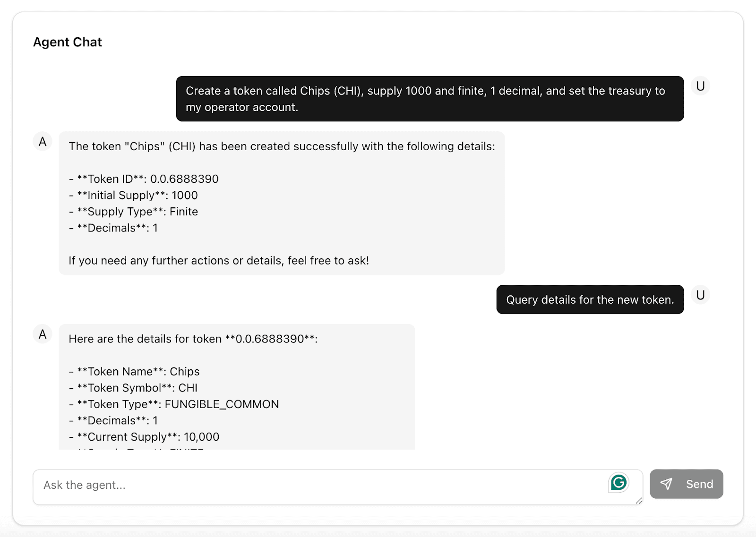Click the paper plane icon on Send
The image size is (756, 537).
[x=666, y=484]
